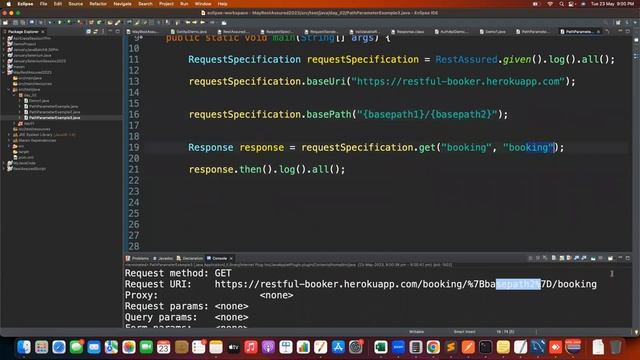
Task: Open Safari from the Dock
Action: point(59,347)
